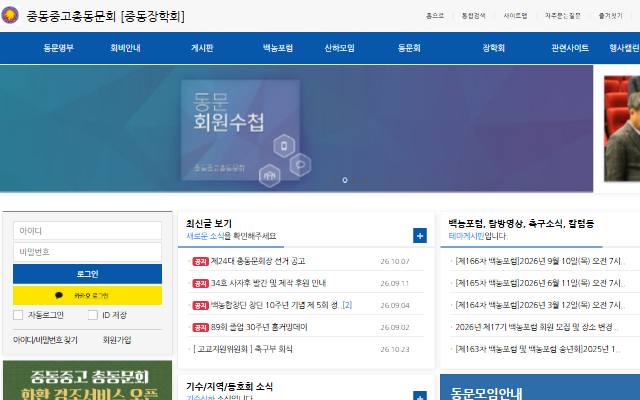Screen dimensions: 640x400
Task: Open the 동문명부 menu
Action: pyautogui.click(x=58, y=48)
